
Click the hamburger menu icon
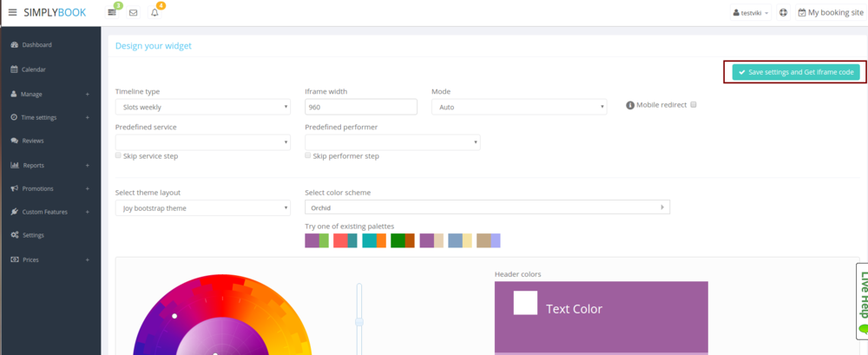coord(12,13)
